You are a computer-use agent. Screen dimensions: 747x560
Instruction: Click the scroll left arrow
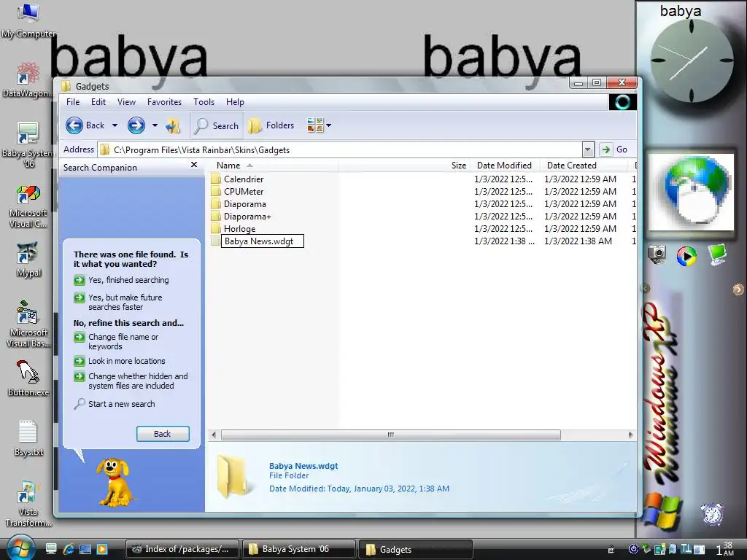click(x=214, y=435)
